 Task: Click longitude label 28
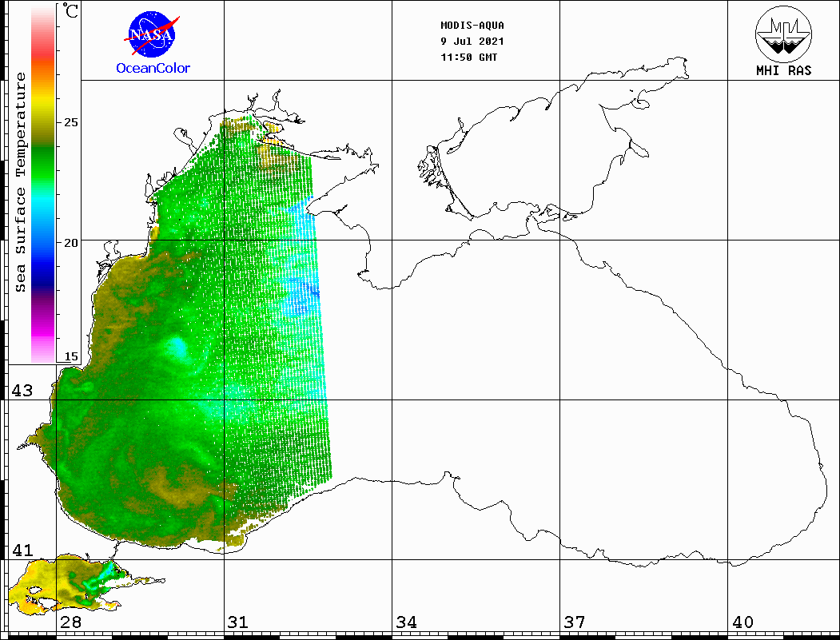[70, 622]
